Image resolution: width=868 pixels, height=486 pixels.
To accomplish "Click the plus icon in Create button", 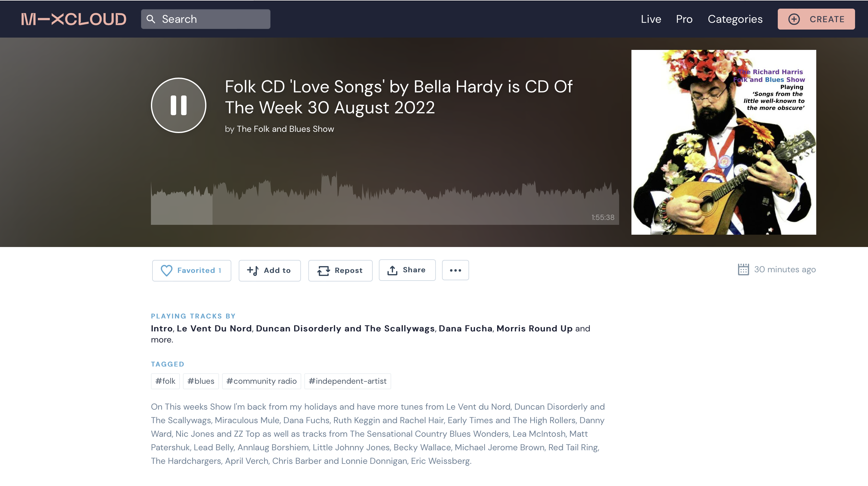I will tap(794, 19).
